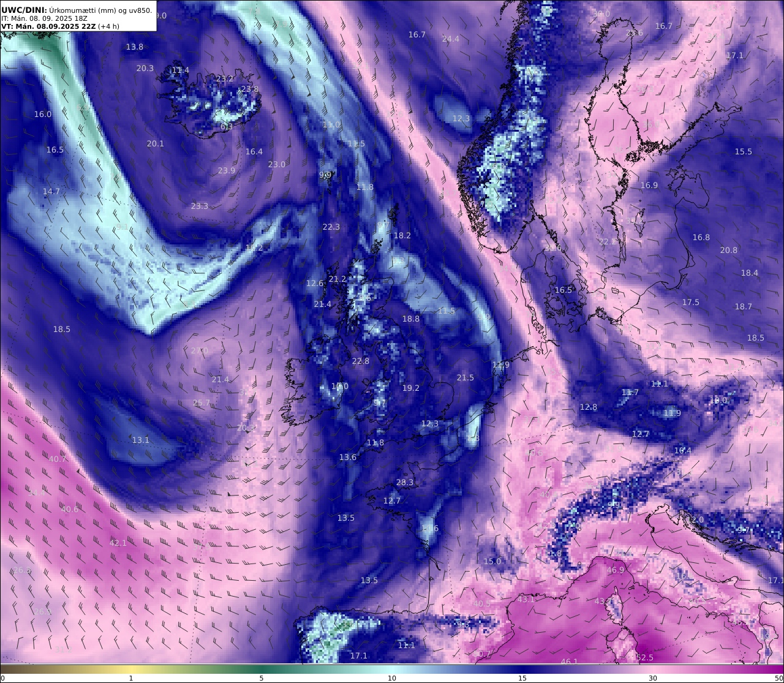Click the 20.3 value west of Iceland
The image size is (784, 683).
pyautogui.click(x=145, y=69)
